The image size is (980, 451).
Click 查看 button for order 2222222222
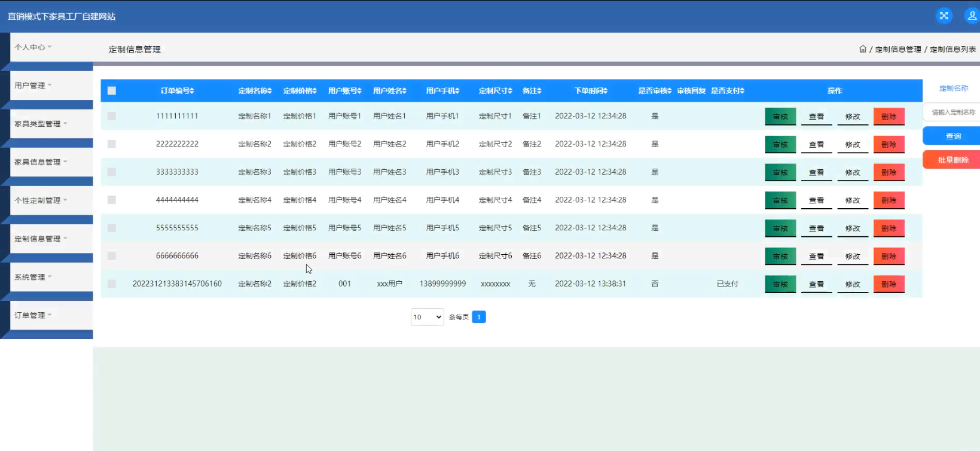pyautogui.click(x=817, y=145)
